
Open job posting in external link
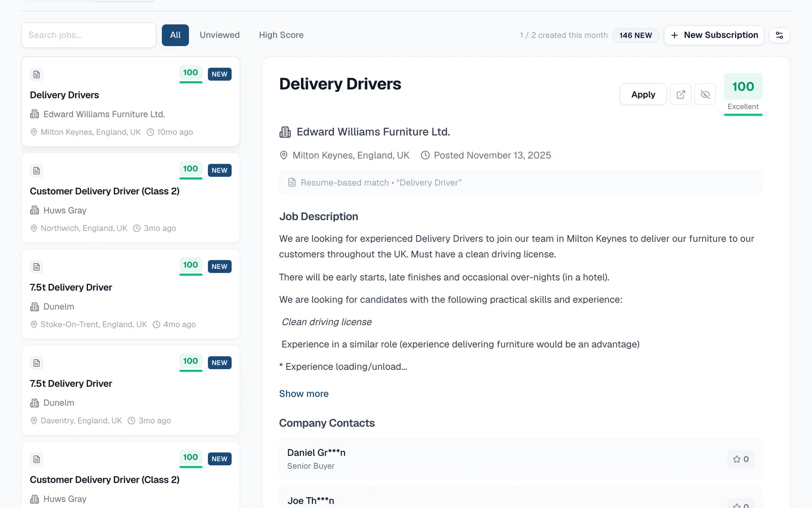681,94
